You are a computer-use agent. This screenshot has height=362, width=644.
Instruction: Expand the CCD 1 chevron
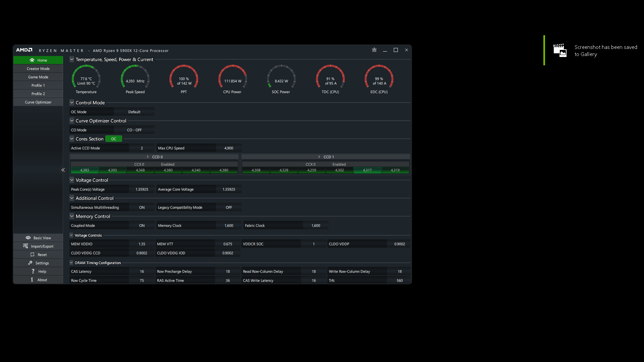[x=319, y=157]
